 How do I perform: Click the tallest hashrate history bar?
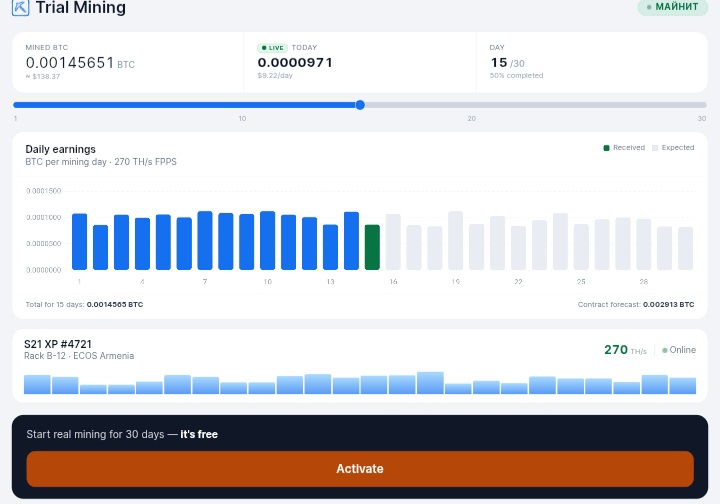(430, 383)
